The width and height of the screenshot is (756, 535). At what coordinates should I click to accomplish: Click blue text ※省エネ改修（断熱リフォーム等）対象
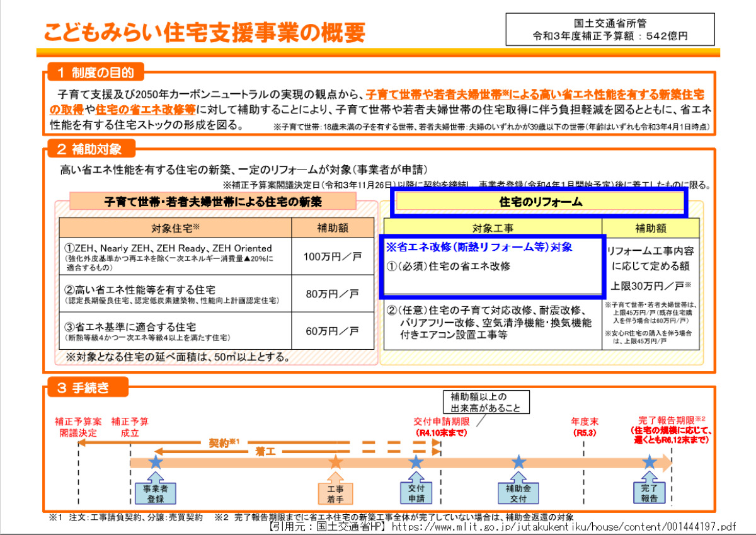tap(479, 248)
